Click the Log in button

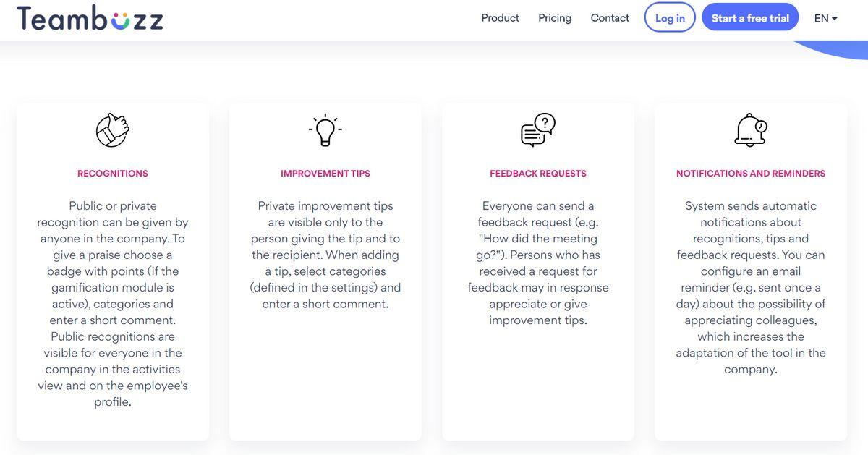point(670,18)
